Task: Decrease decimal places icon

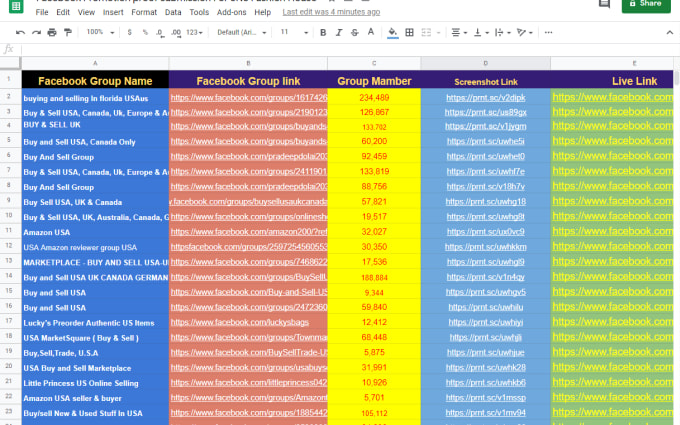Action: point(160,33)
